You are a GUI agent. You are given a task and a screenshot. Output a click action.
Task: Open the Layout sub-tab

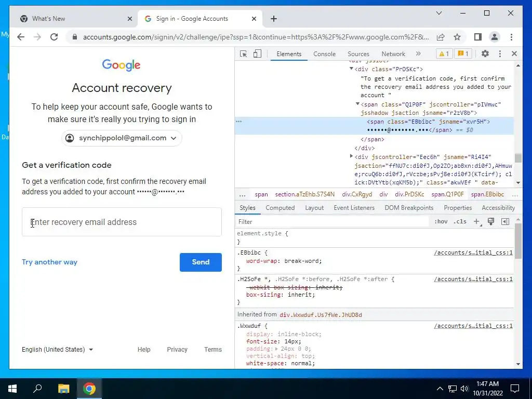[314, 208]
